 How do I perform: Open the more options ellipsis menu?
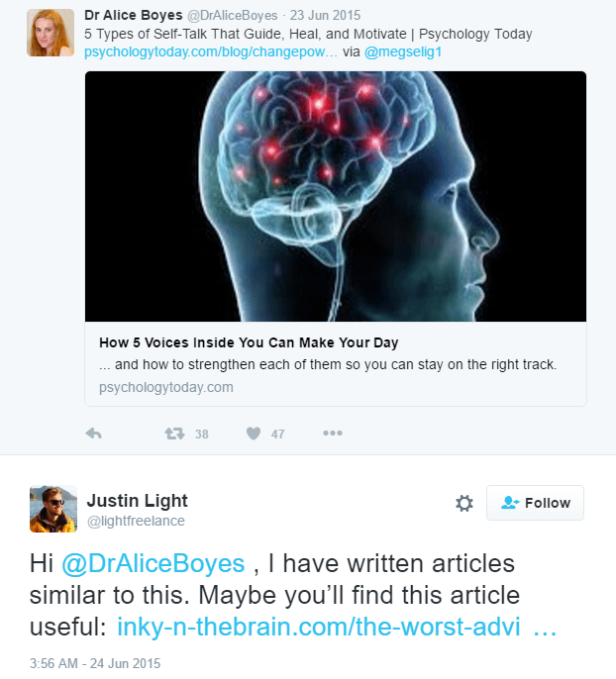(333, 434)
